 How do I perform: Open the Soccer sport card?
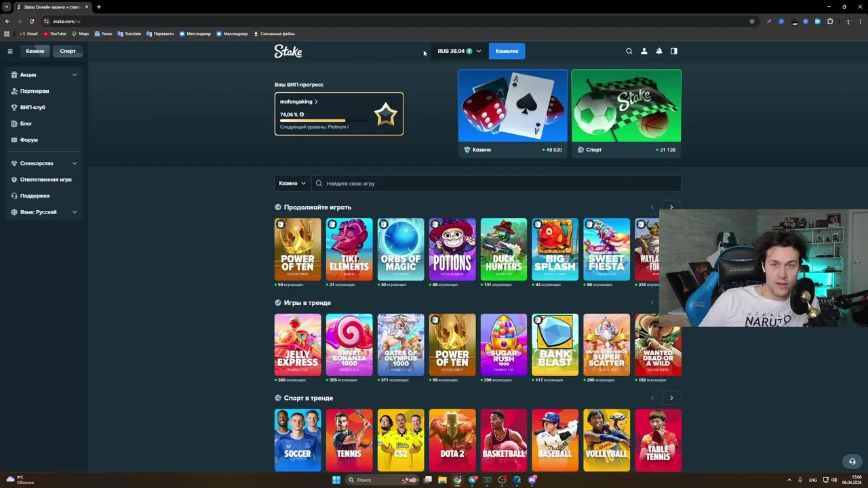click(x=298, y=440)
